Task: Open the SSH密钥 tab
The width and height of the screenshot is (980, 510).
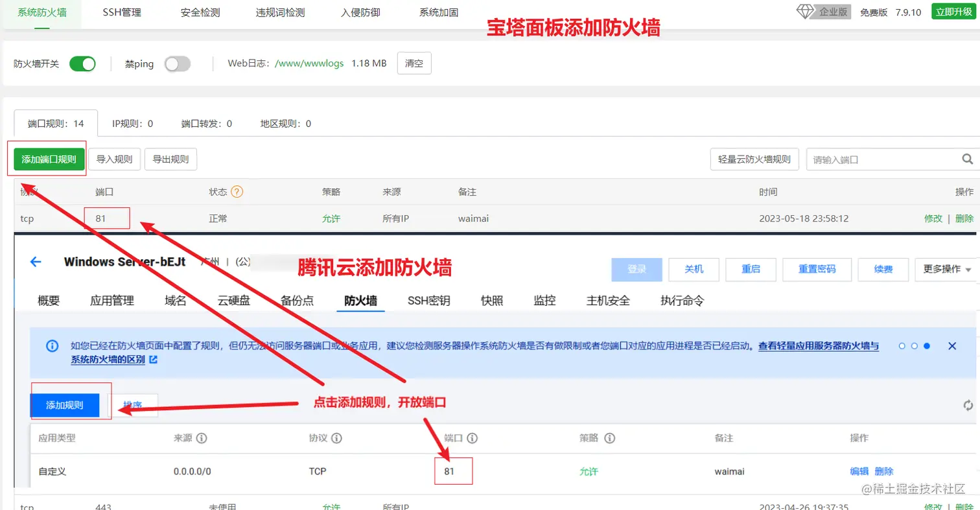Action: [x=429, y=301]
